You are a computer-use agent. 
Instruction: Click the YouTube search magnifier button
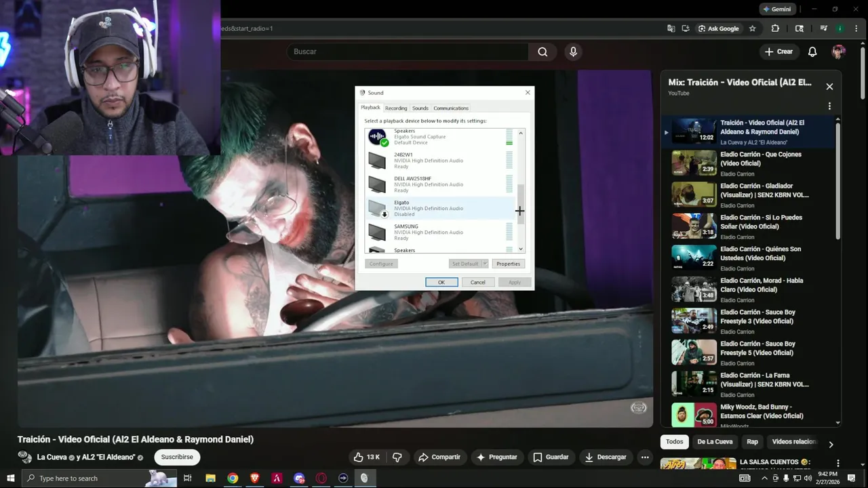(x=542, y=52)
